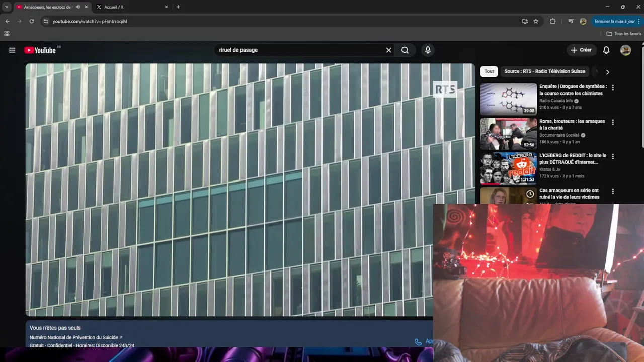Start voice search with the microphone

428,50
